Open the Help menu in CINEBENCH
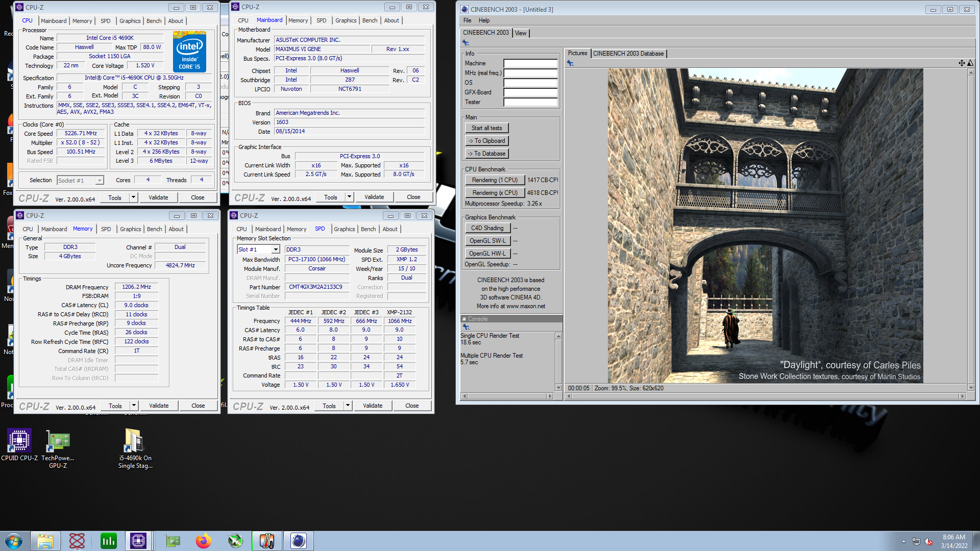 click(x=484, y=20)
